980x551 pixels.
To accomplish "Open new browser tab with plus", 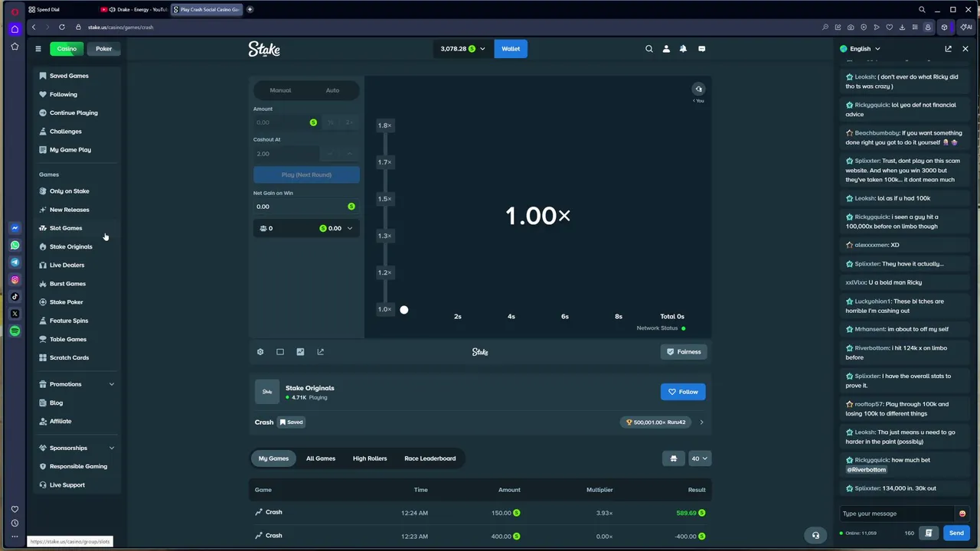I will pos(250,9).
